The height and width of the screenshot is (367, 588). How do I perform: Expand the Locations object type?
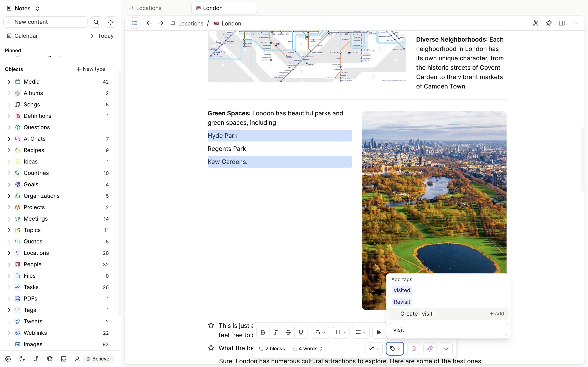[9, 253]
